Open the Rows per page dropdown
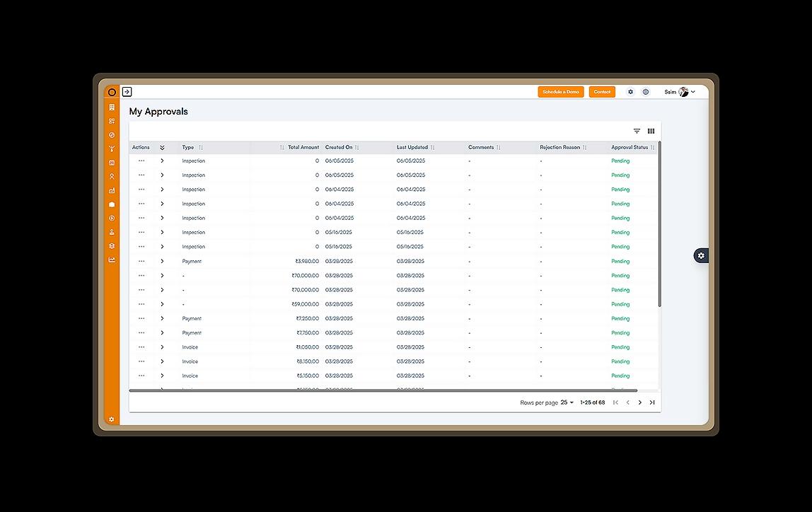 [x=567, y=402]
